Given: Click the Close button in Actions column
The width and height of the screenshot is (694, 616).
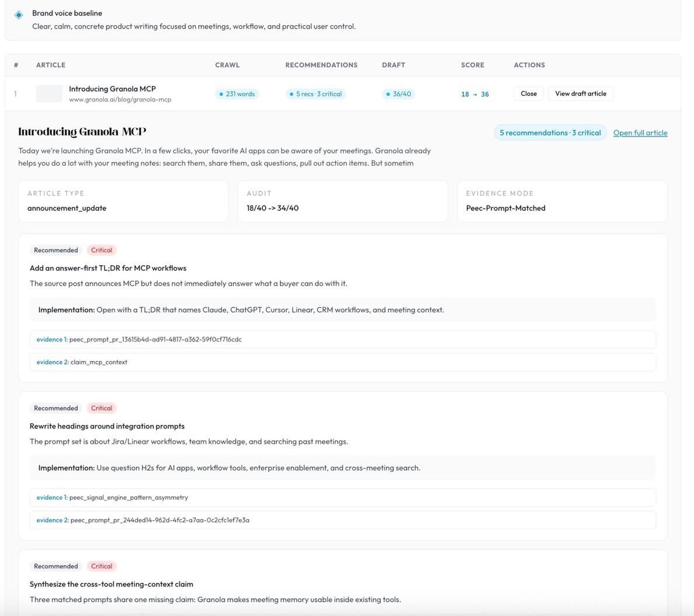Looking at the screenshot, I should point(529,93).
